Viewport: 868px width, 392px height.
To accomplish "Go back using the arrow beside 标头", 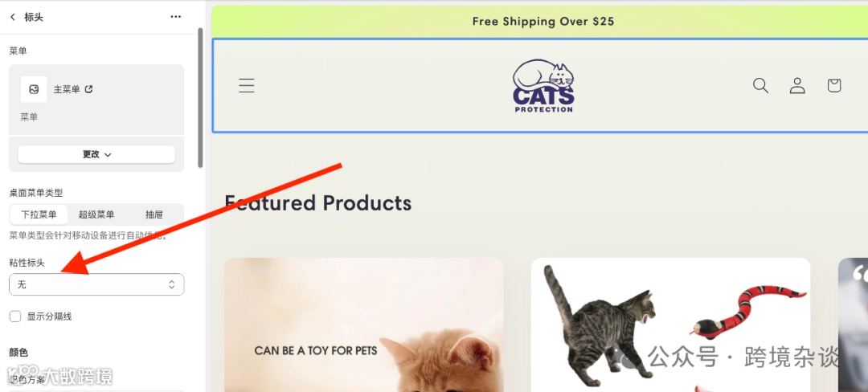I will [x=13, y=17].
